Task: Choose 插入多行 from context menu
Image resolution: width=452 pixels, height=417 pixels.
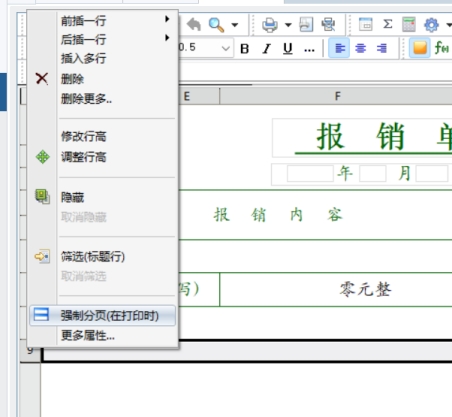Action: pos(102,58)
